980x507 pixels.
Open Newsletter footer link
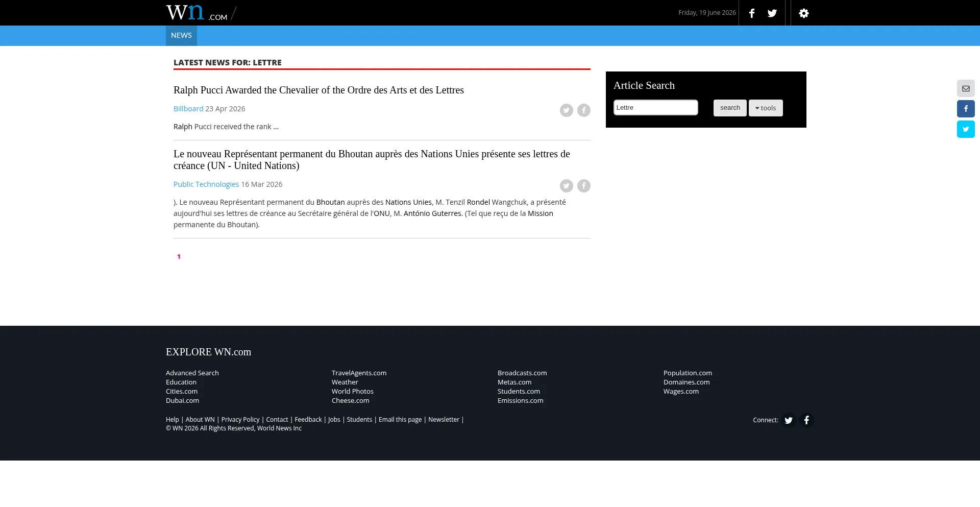click(x=444, y=420)
